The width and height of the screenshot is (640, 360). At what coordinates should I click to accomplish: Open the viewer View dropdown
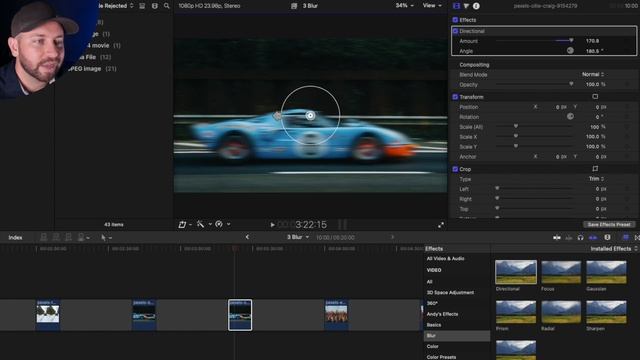[x=432, y=6]
